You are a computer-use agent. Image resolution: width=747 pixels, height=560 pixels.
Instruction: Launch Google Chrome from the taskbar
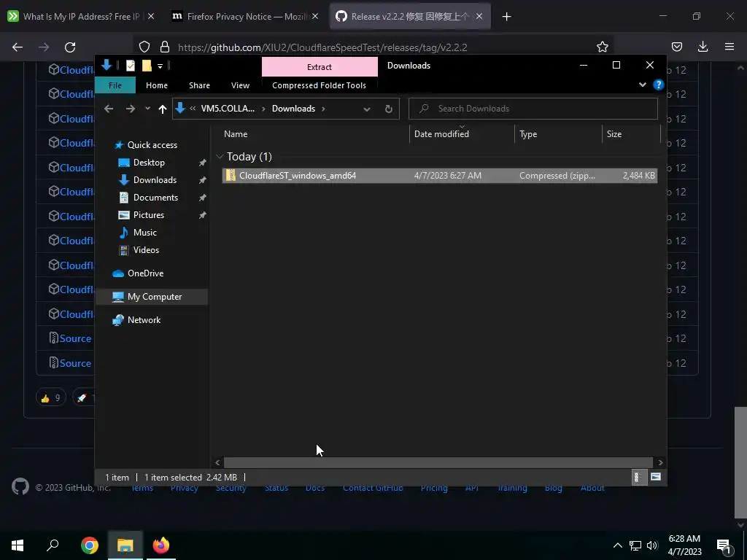(x=90, y=545)
